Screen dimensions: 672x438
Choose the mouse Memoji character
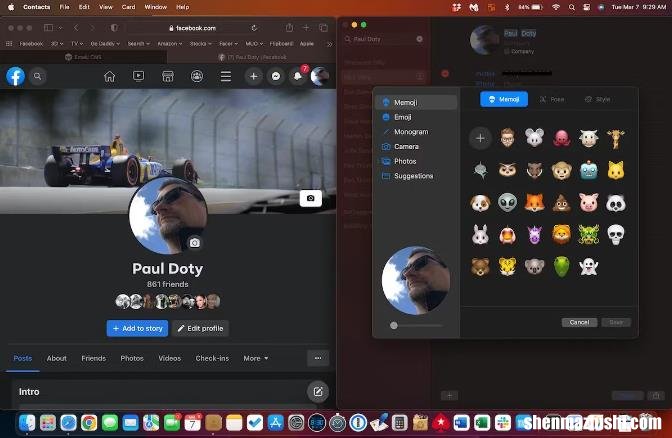coord(534,138)
